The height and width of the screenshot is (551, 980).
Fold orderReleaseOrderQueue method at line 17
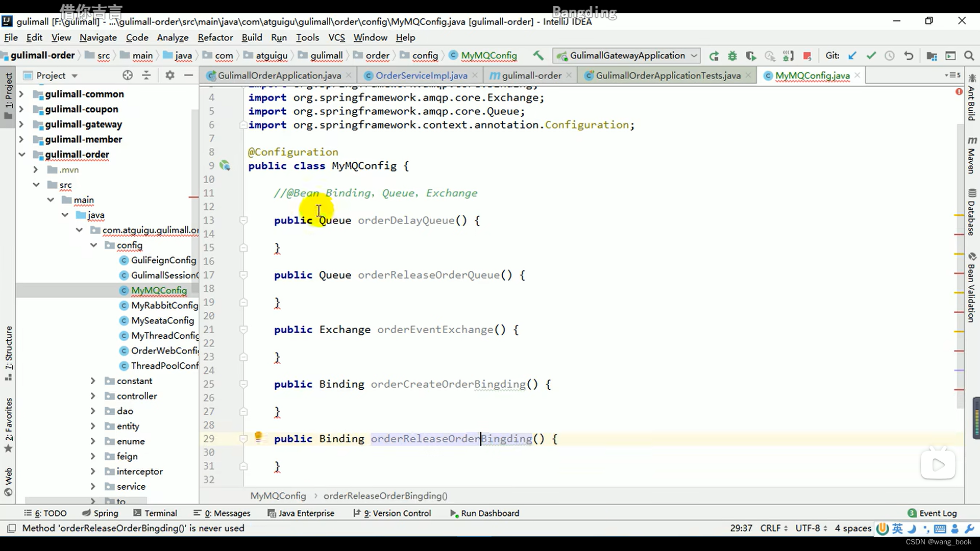coord(243,275)
